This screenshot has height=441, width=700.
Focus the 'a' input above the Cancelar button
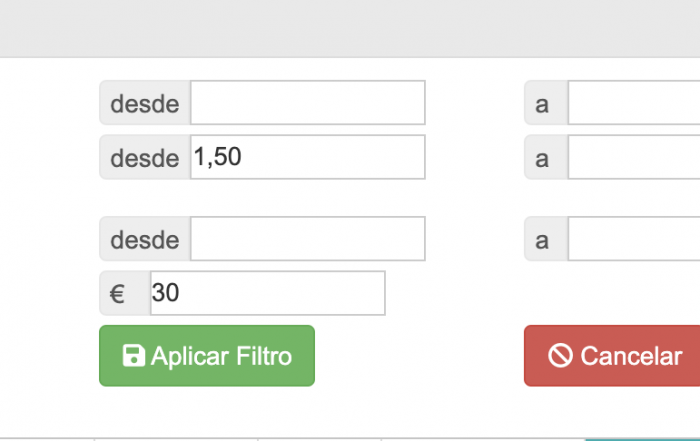(x=634, y=239)
